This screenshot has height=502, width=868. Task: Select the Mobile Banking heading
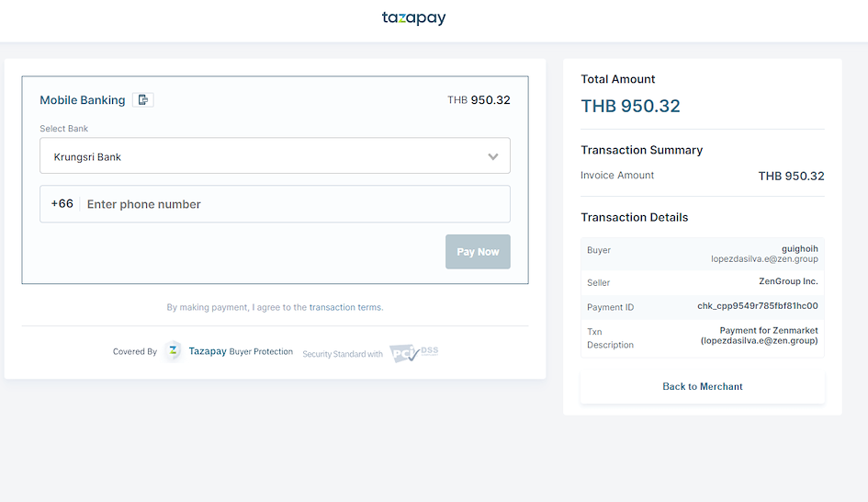pos(83,100)
